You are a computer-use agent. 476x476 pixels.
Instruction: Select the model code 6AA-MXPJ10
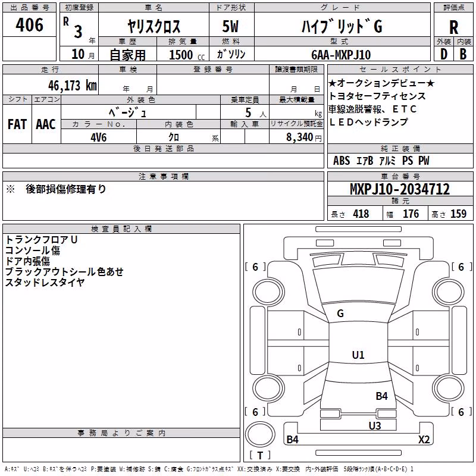tap(341, 55)
